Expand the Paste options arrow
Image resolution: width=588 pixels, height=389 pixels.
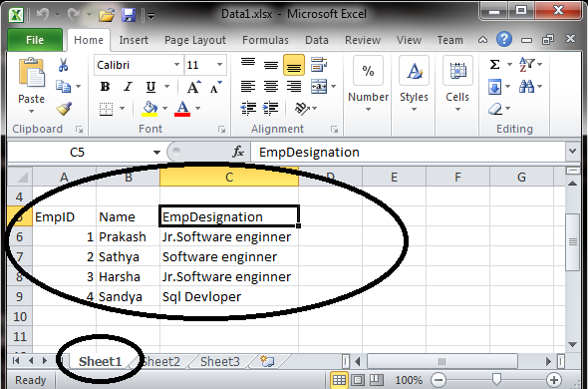[x=32, y=111]
